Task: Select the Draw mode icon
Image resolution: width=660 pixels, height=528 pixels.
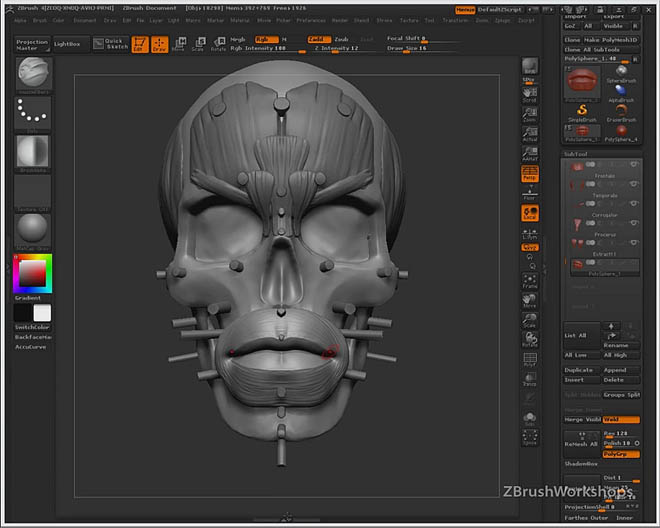Action: tap(160, 44)
